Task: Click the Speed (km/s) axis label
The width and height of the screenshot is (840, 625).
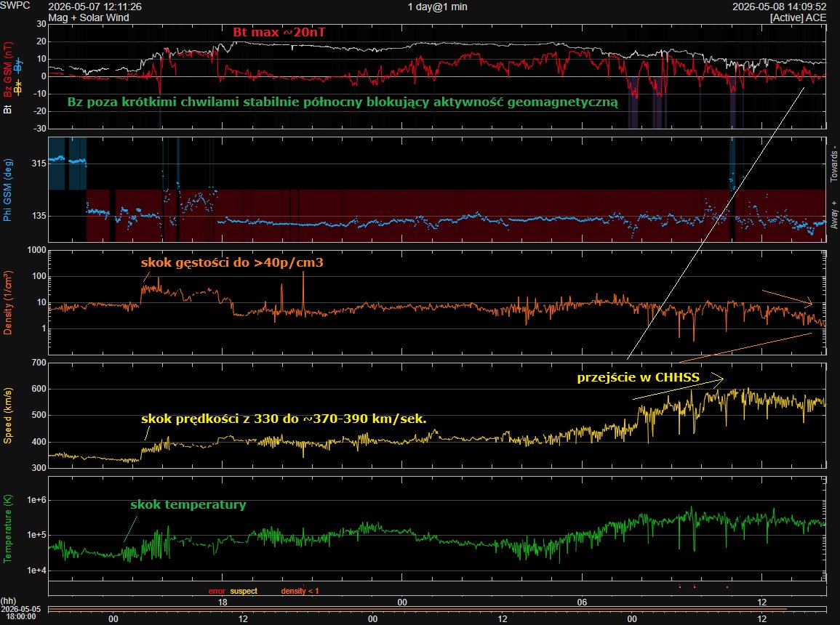Action: [x=7, y=416]
